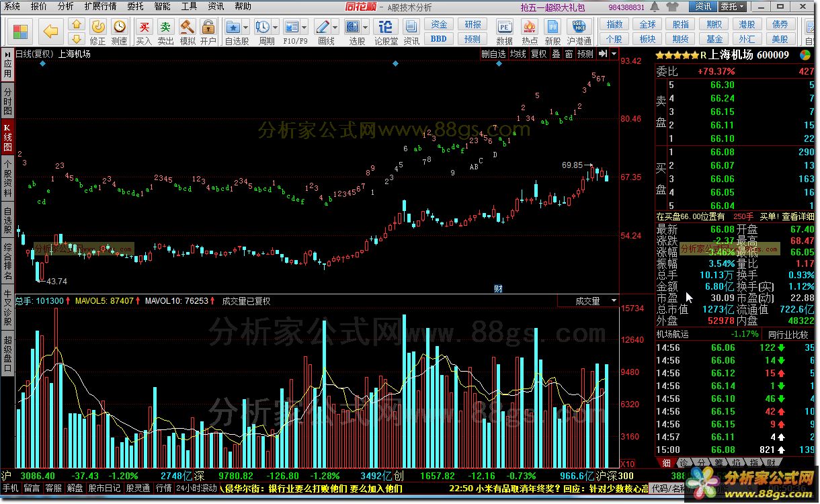Screen dimensions: 820x504
Task: Open the 股市日记 bottom tab
Action: coord(105,489)
